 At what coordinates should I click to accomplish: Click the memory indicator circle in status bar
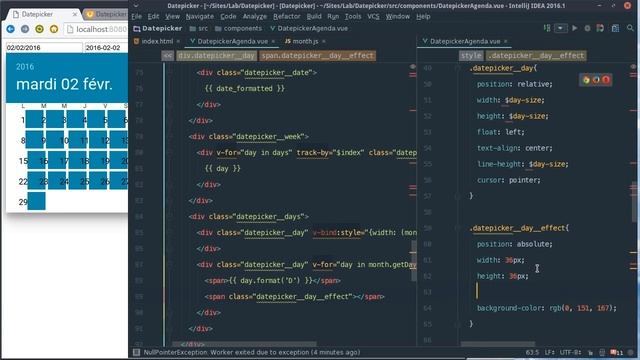(x=632, y=352)
